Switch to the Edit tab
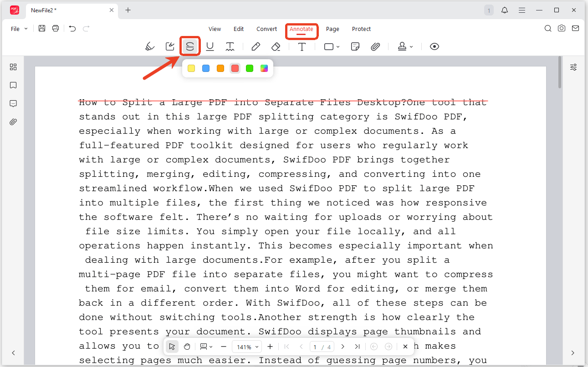The height and width of the screenshot is (367, 588). 239,29
